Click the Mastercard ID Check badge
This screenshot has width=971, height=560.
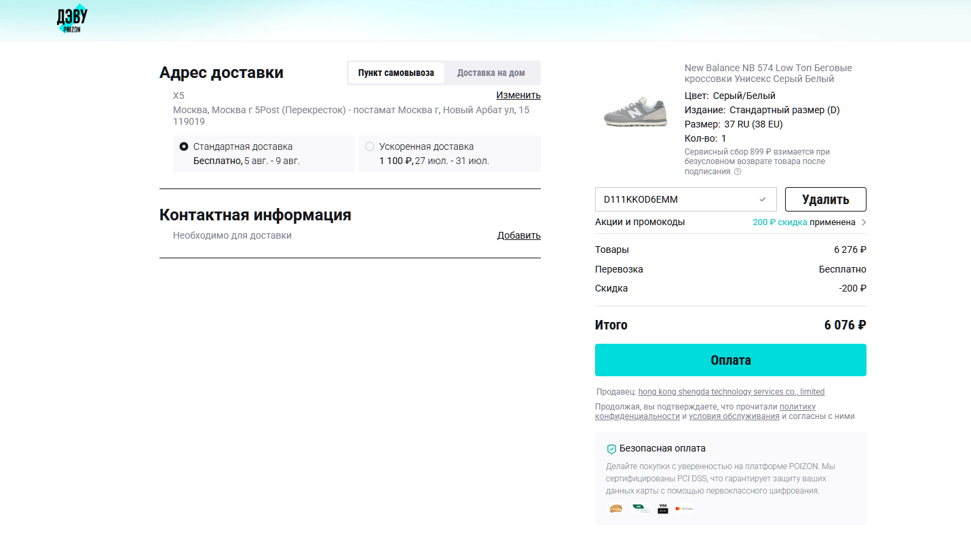click(x=683, y=508)
